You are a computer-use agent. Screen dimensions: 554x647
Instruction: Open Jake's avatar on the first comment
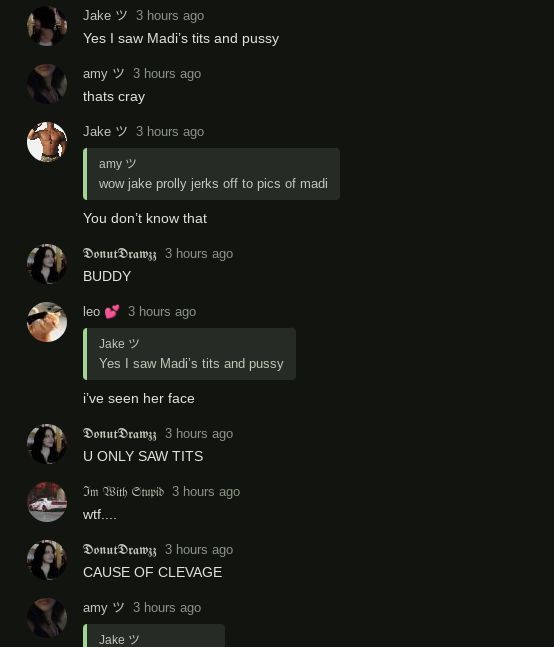tap(47, 26)
